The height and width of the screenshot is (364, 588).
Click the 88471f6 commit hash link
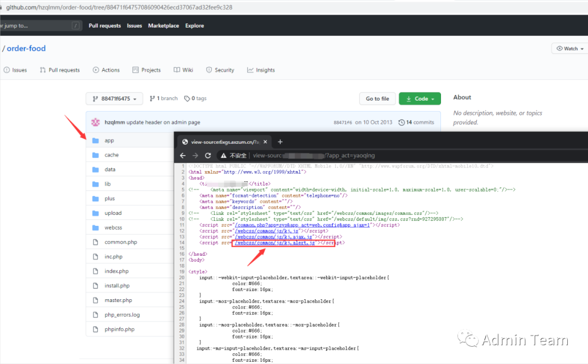coord(343,122)
